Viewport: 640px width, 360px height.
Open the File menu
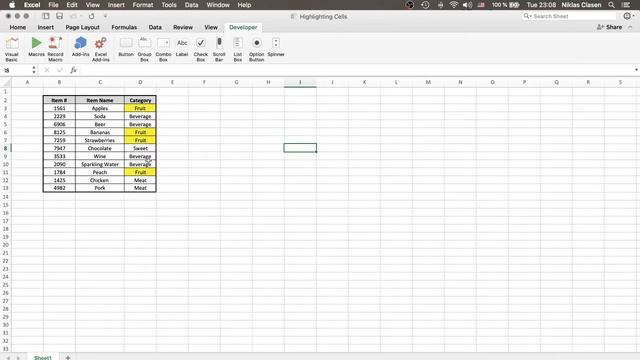[x=53, y=5]
